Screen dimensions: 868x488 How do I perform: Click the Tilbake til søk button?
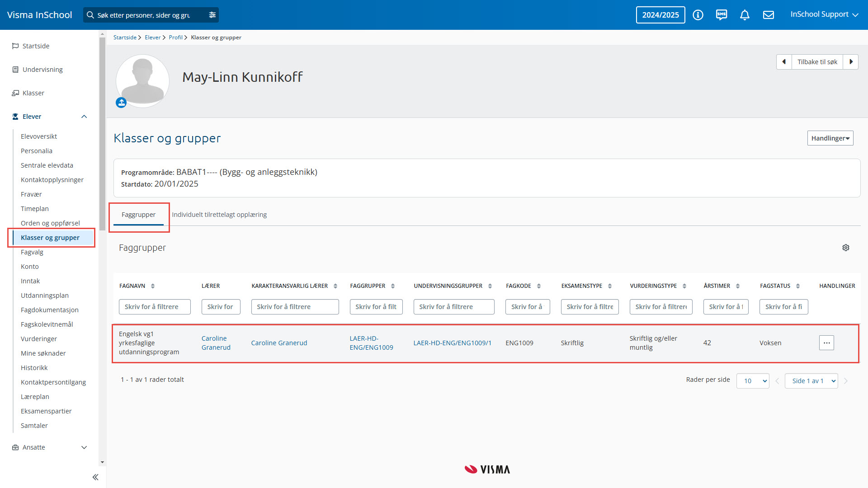click(x=817, y=62)
